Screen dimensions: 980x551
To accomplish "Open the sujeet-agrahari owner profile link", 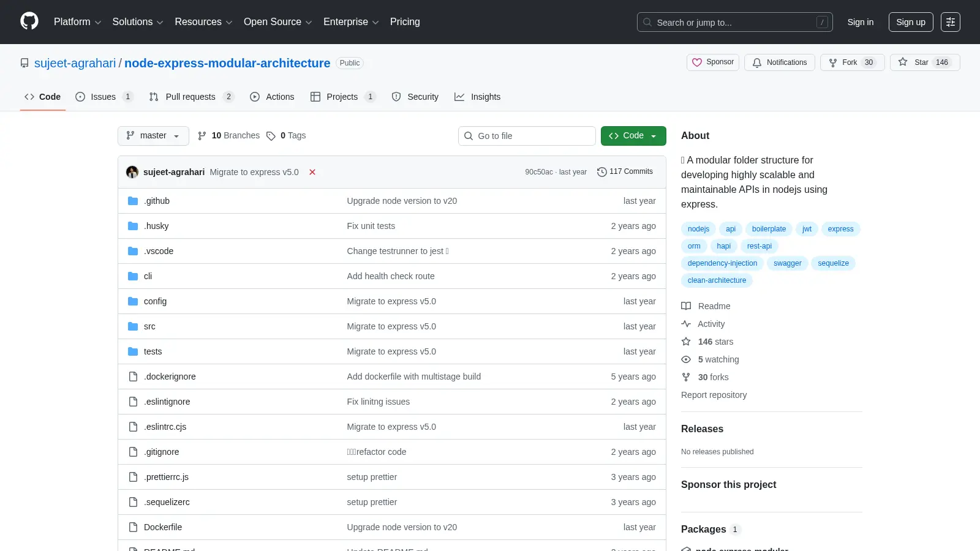I will [75, 63].
